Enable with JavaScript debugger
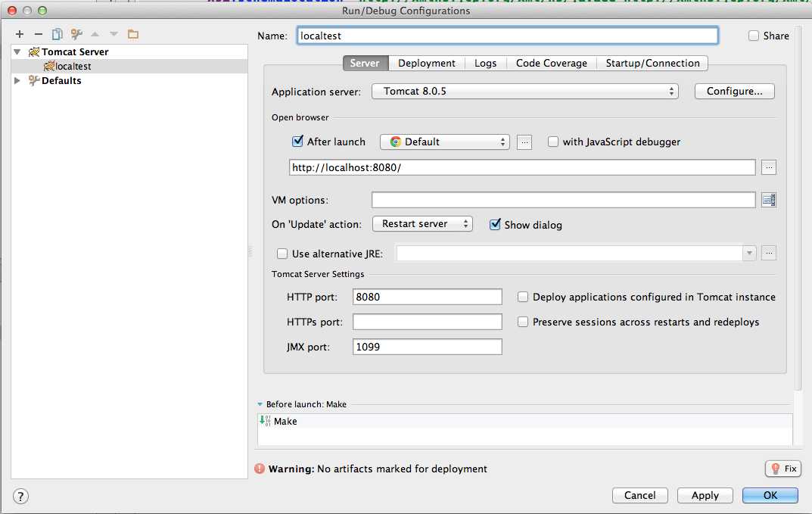Viewport: 812px width, 514px height. click(553, 142)
